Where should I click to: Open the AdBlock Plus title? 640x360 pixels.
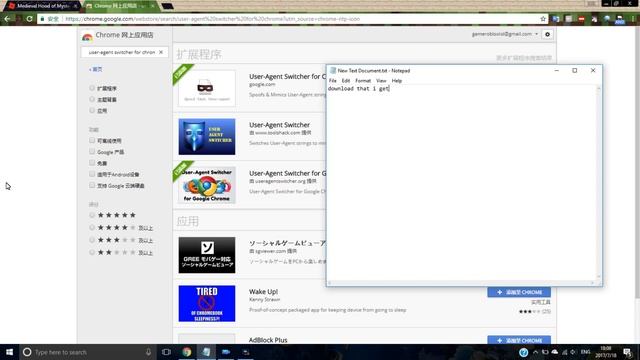[x=268, y=340]
